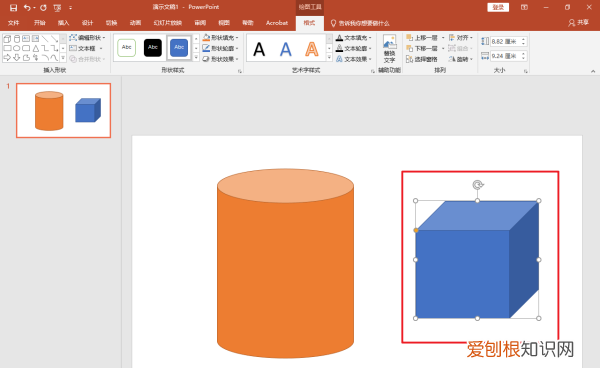Click the 登录 sign-in button
600x368 pixels.
[498, 7]
